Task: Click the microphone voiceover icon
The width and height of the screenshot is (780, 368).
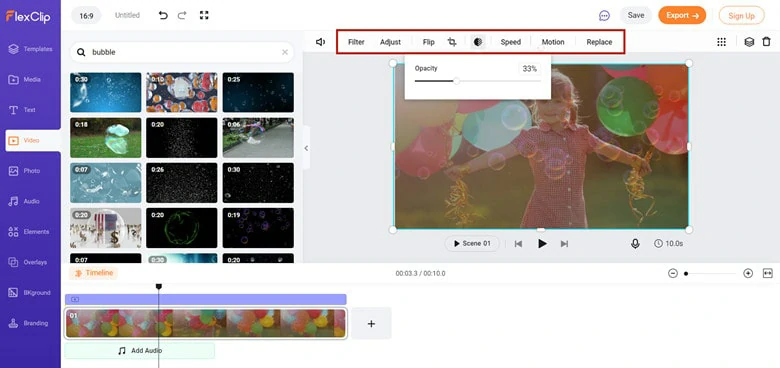Action: pyautogui.click(x=635, y=244)
